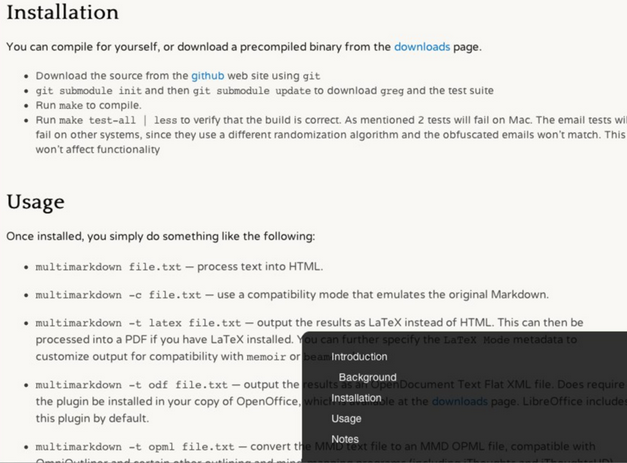
Task: Click the 'multimarkdown -t latex file.txt' code
Action: [138, 323]
